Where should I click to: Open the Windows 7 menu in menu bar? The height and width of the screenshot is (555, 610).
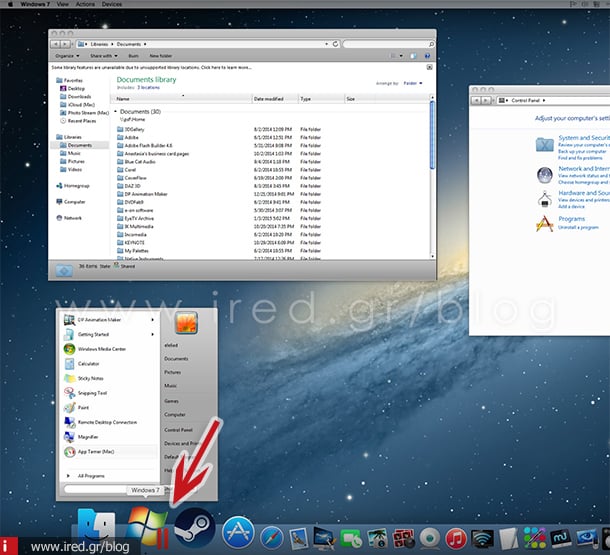35,4
